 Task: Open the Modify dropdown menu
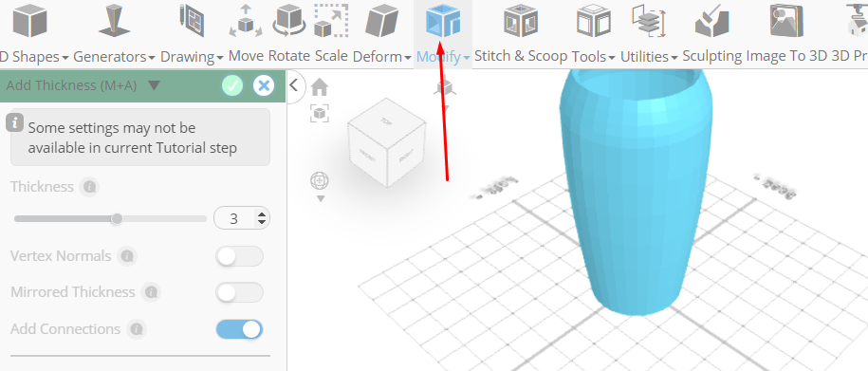pos(443,57)
